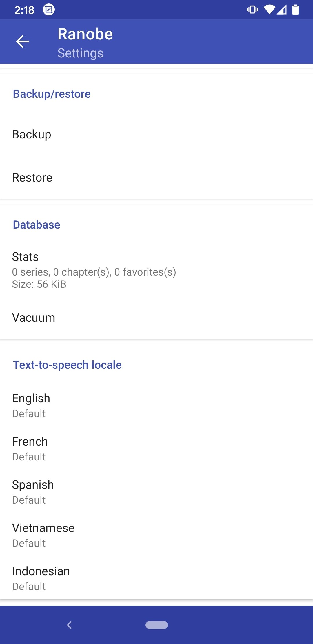Tap the back arrow in the app bar
The height and width of the screenshot is (644, 313).
[x=22, y=41]
